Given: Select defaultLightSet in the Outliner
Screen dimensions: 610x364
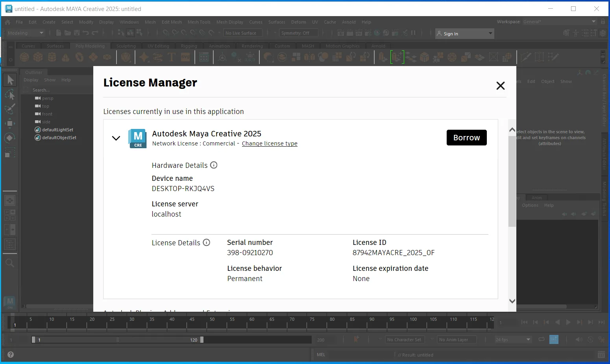Looking at the screenshot, I should coord(57,130).
